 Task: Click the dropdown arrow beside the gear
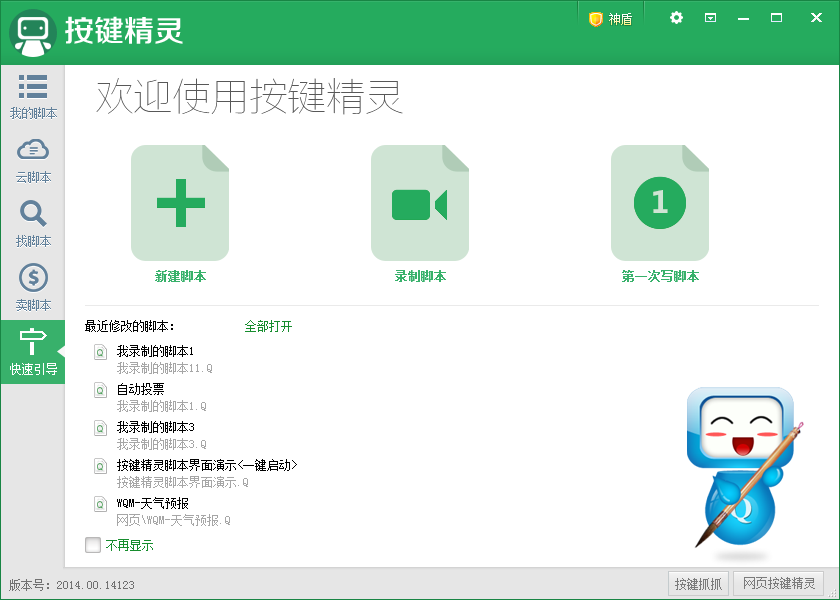coord(712,18)
